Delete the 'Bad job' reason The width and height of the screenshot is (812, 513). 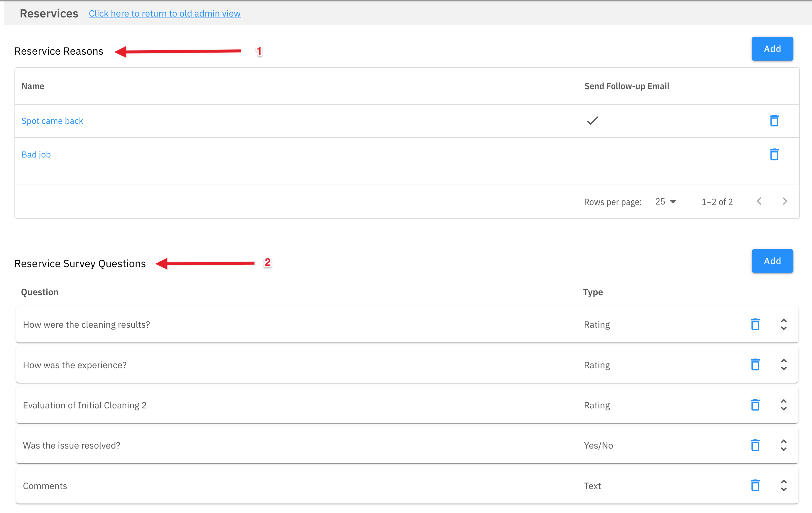pyautogui.click(x=774, y=154)
